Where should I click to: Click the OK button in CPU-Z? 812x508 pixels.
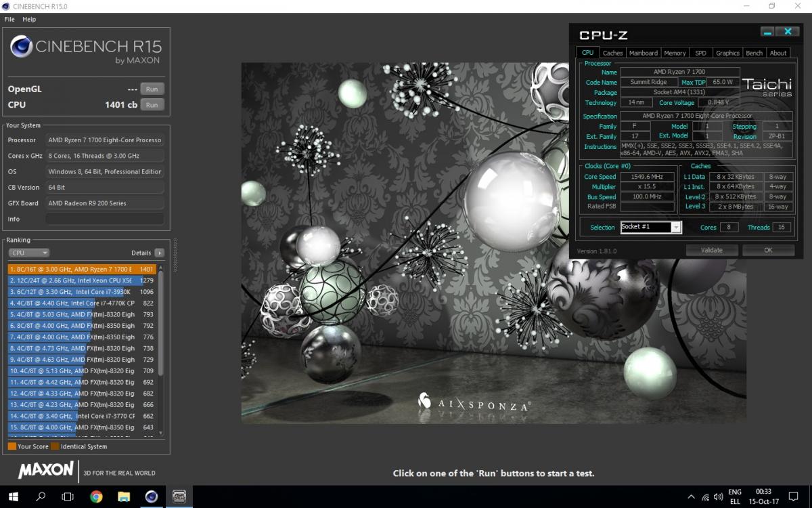pos(768,250)
